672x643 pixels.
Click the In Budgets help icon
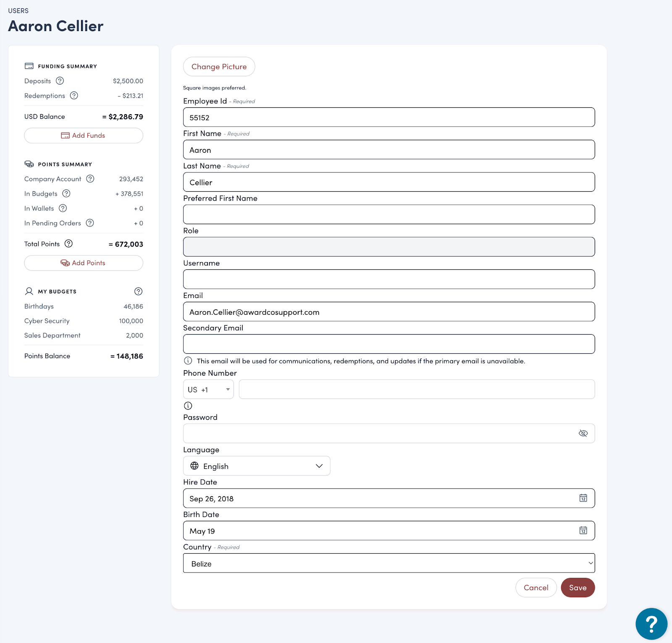tap(66, 193)
